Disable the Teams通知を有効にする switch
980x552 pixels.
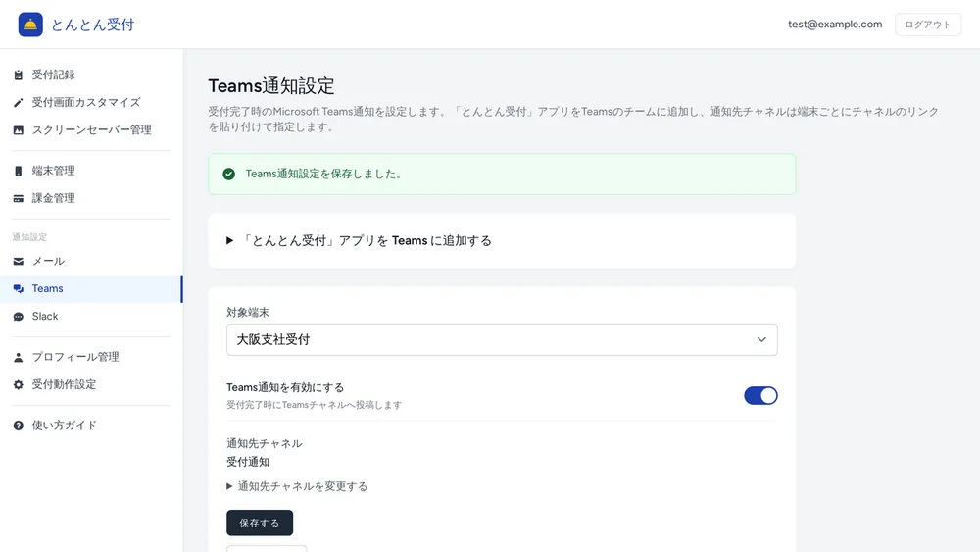point(760,396)
